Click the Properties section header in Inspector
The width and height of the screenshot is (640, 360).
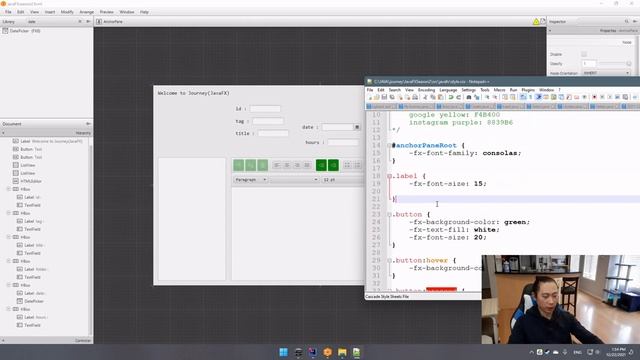click(593, 31)
